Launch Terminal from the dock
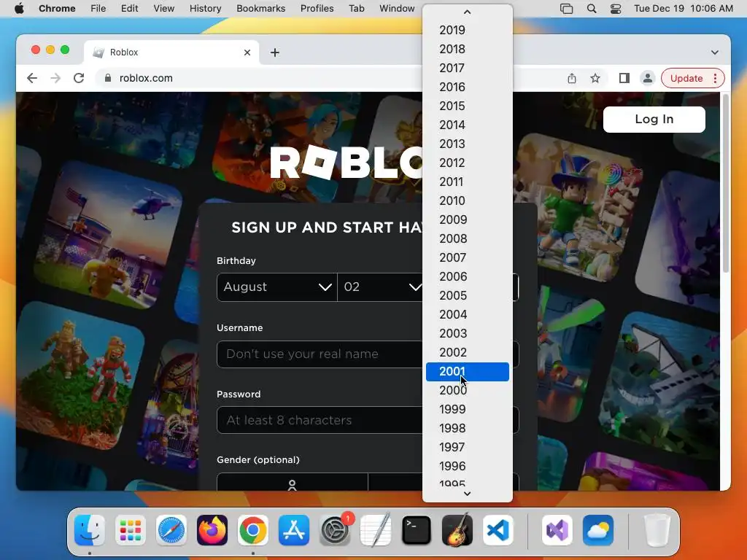 (x=417, y=530)
